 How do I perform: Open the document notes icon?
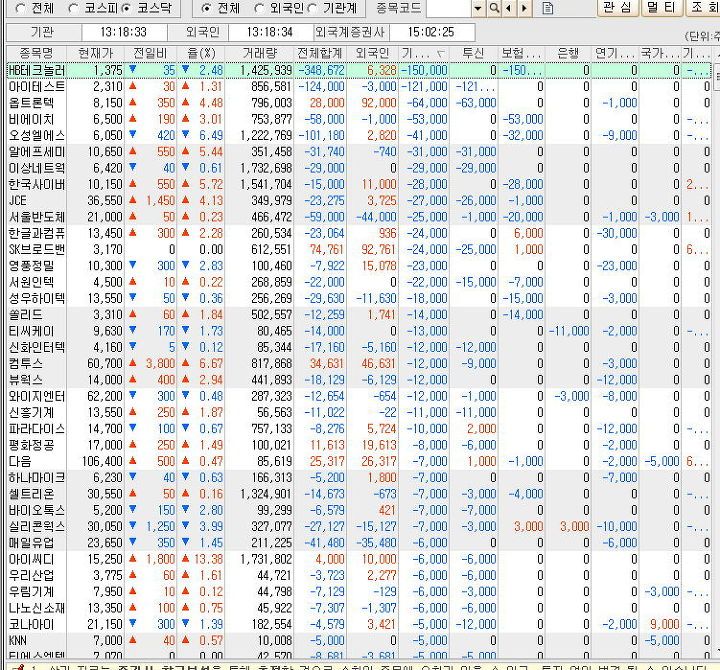[x=548, y=8]
